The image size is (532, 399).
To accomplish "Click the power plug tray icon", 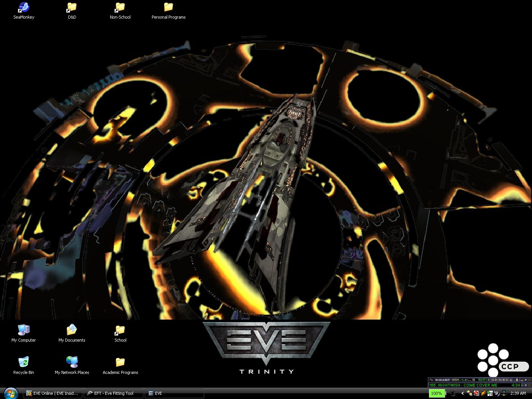I will tap(453, 393).
